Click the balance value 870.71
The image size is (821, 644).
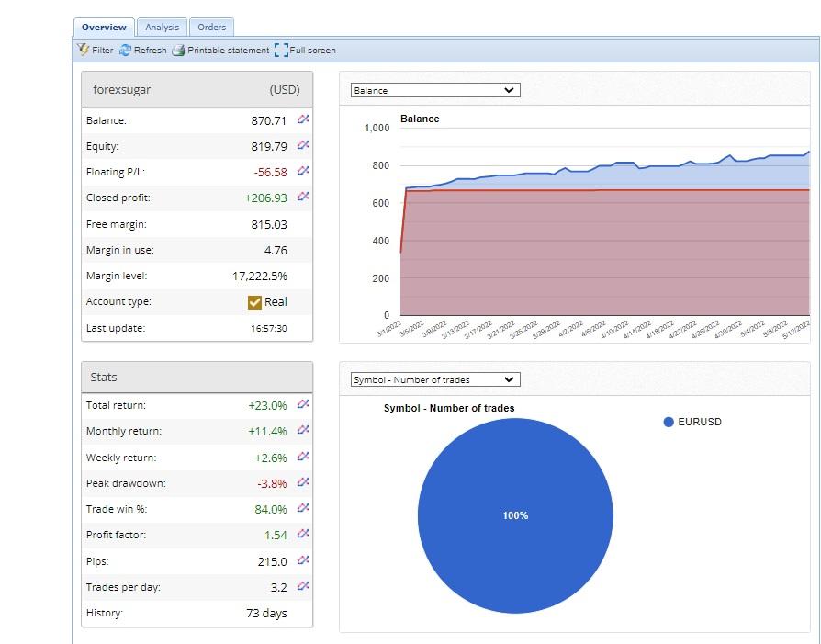coord(268,120)
